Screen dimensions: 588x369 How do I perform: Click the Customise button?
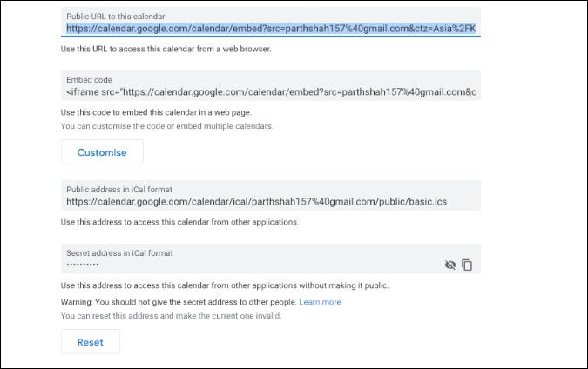102,152
